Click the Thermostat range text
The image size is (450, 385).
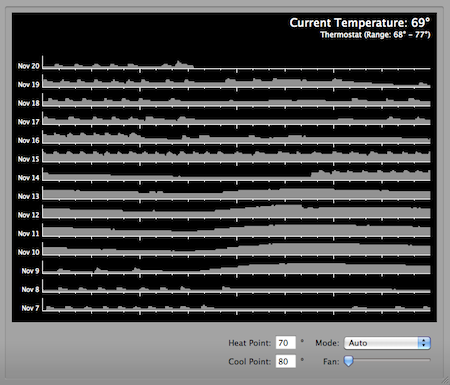click(375, 35)
